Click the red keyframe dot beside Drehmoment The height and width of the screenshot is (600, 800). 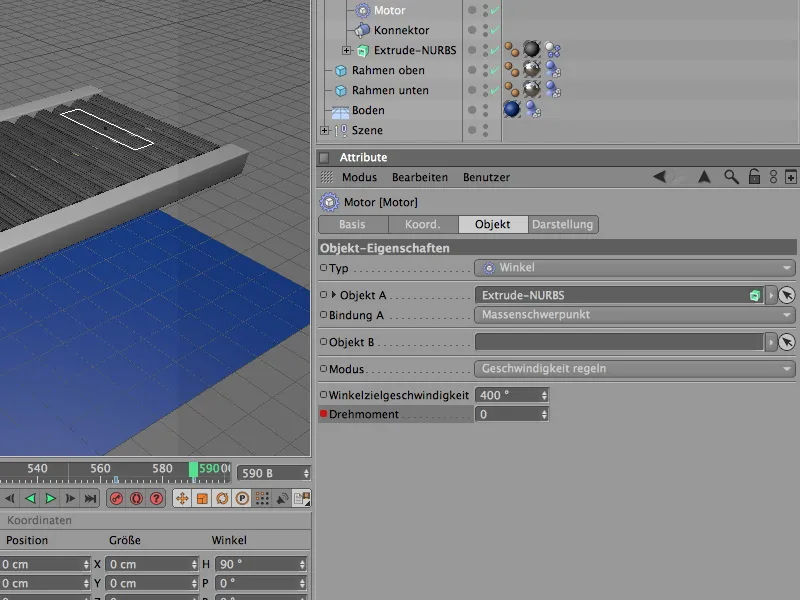coord(323,414)
